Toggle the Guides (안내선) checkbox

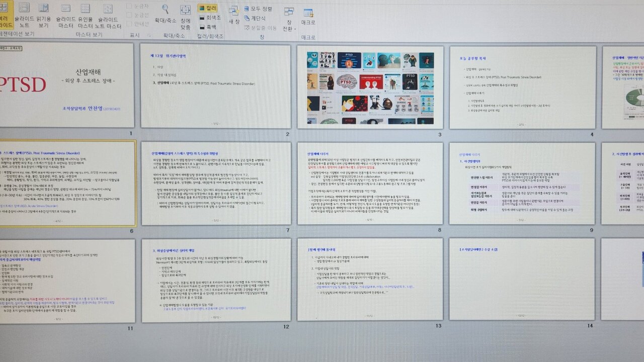coord(137,24)
